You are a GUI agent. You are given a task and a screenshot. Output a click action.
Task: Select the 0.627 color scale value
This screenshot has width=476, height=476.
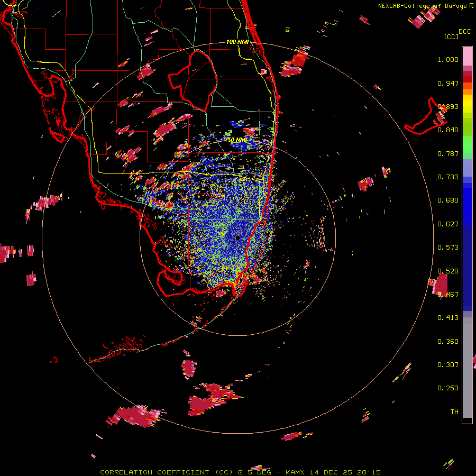[448, 224]
